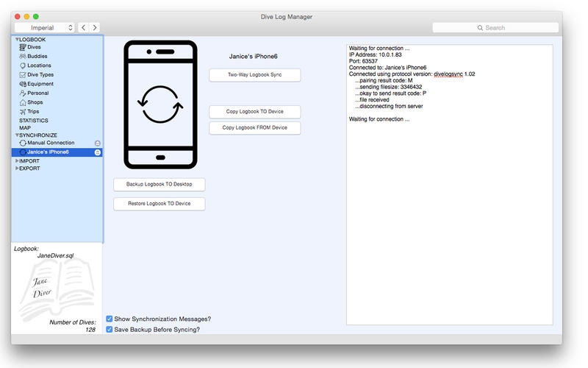
Task: Click the Locations pin icon
Action: (23, 66)
